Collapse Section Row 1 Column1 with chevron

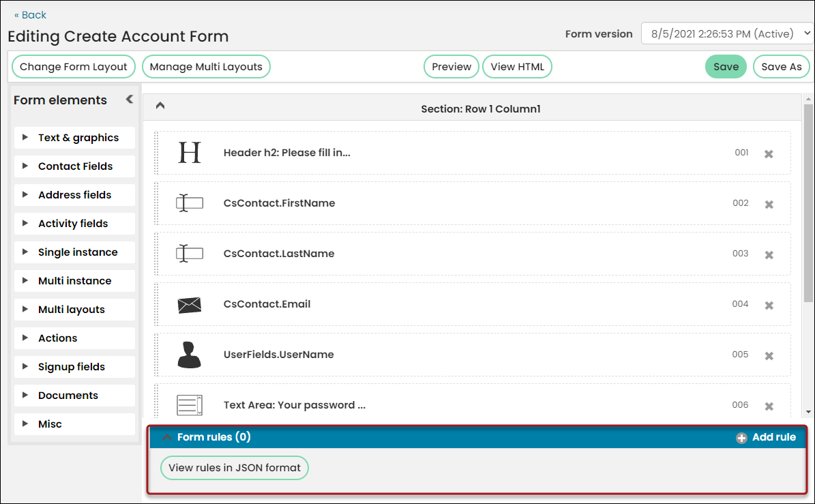(x=160, y=106)
